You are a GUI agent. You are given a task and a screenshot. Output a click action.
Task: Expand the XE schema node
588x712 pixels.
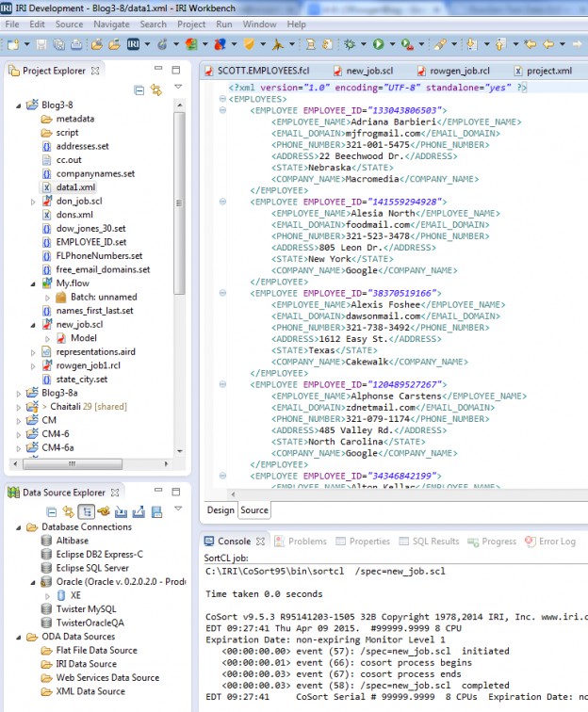(47, 596)
